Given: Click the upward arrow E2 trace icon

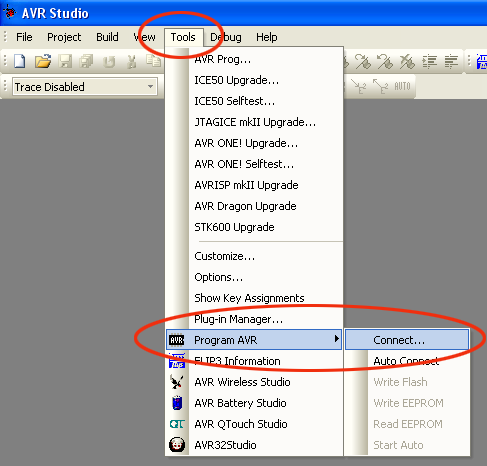Looking at the screenshot, I should pyautogui.click(x=381, y=87).
